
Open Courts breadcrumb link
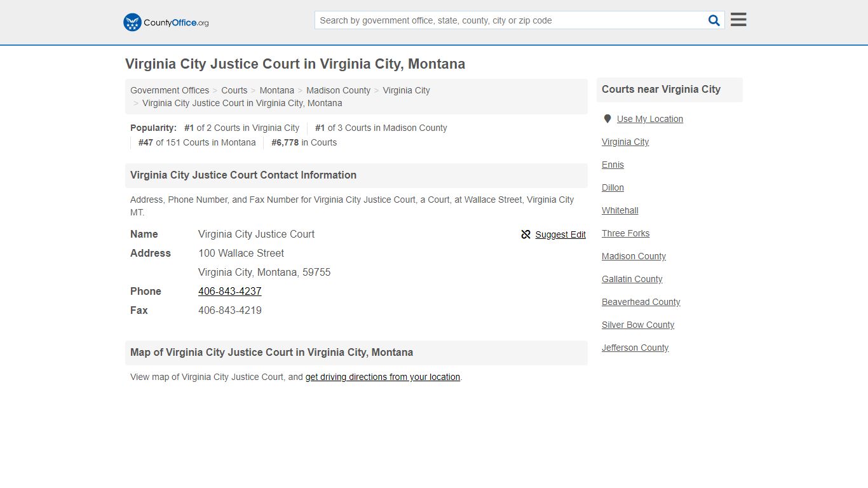(234, 90)
